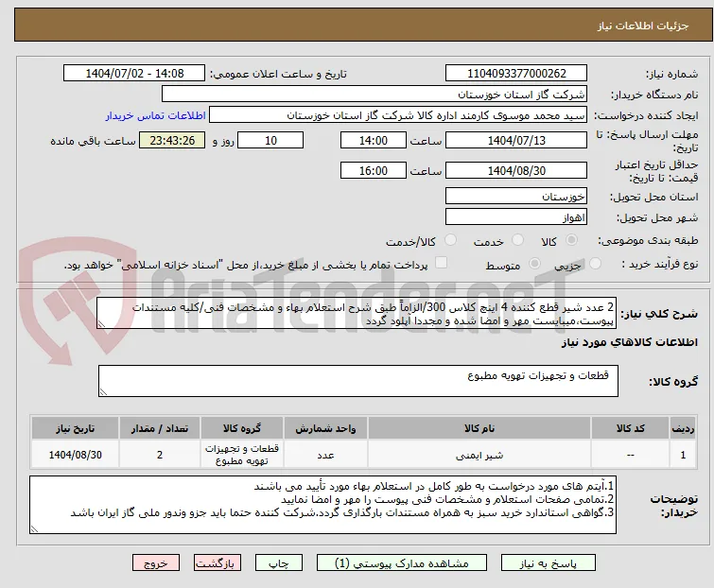714x588 pixels.
Task: Click the تاریخ نیاز column header
Action: tap(75, 429)
